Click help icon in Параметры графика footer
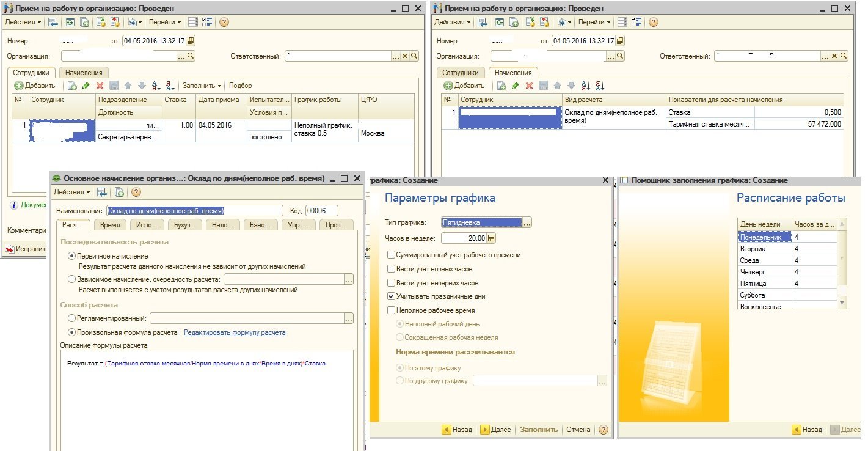868x451 pixels. (604, 430)
